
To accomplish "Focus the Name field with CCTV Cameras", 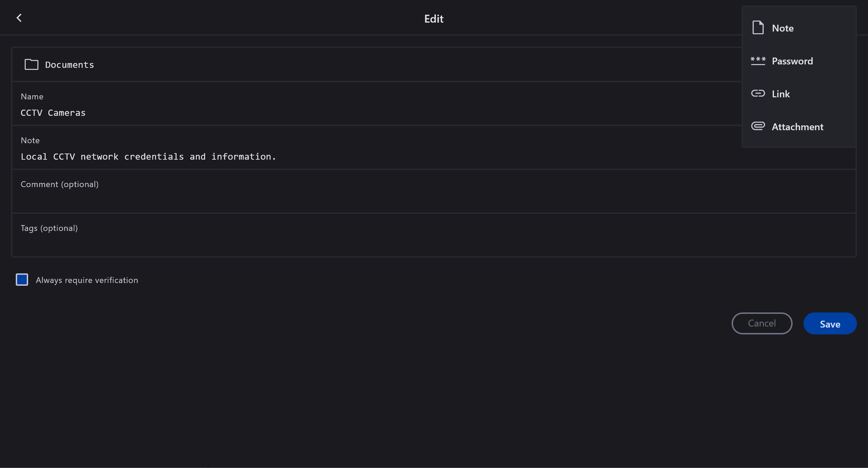I will [343, 113].
